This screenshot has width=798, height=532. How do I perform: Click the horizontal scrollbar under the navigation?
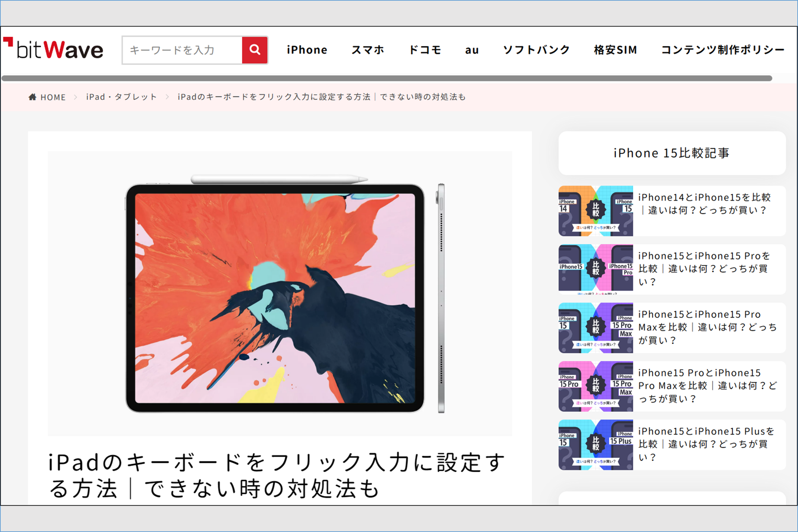(x=387, y=78)
